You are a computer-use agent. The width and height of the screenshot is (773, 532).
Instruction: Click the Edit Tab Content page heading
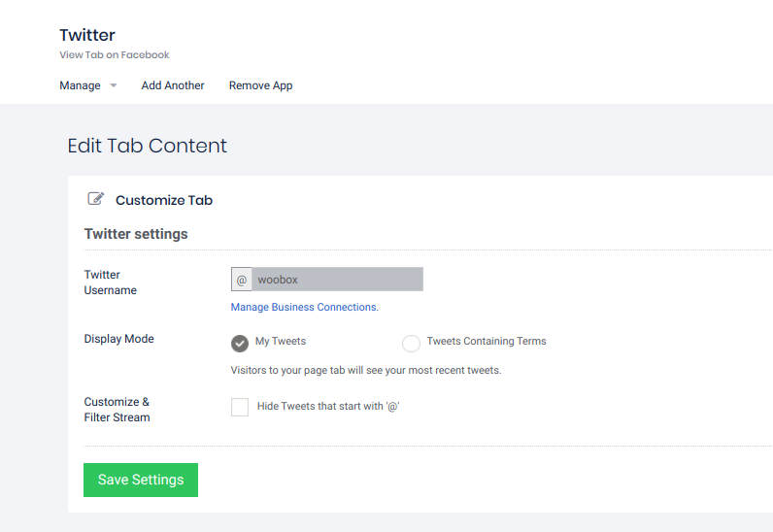point(147,146)
